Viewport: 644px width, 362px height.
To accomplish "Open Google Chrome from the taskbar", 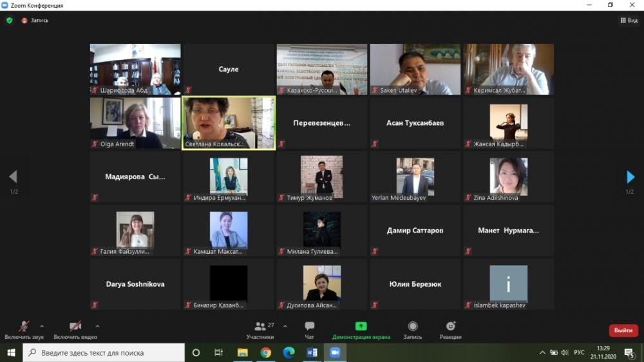I will point(265,352).
